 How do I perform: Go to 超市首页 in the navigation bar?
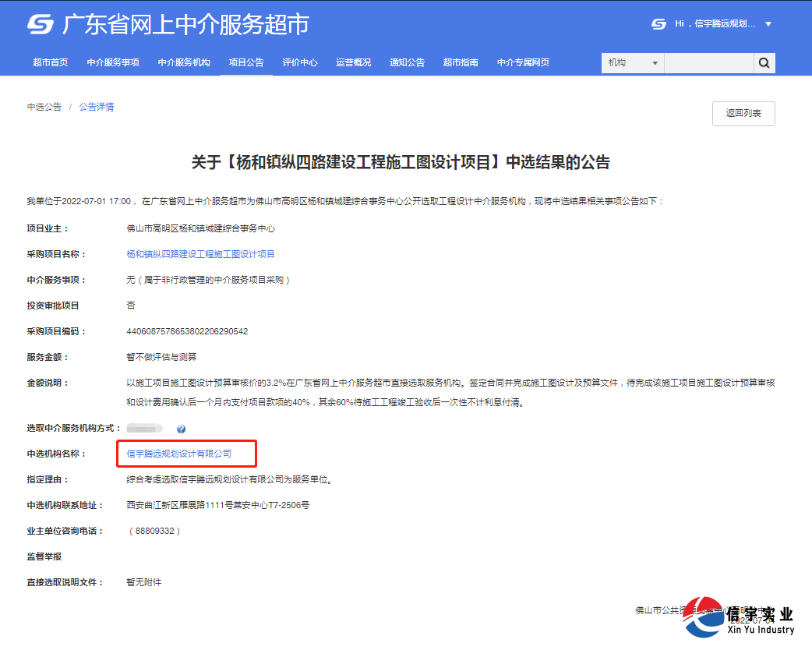(x=51, y=62)
